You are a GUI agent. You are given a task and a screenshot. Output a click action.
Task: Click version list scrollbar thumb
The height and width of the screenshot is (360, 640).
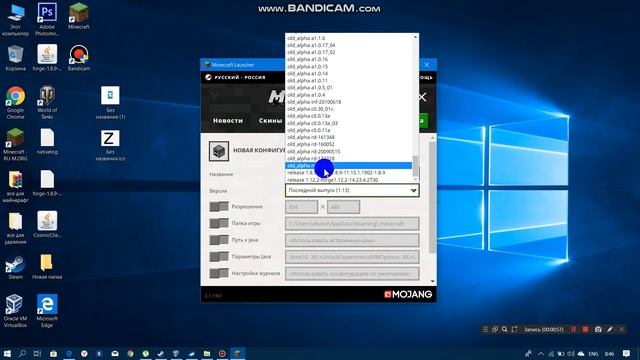(x=416, y=166)
